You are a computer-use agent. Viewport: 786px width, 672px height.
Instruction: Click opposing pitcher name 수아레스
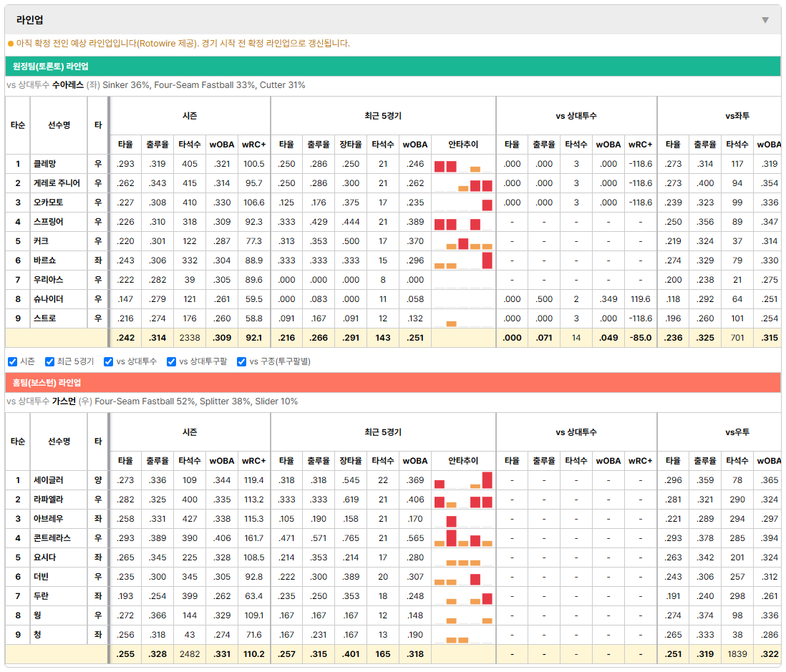(x=68, y=85)
